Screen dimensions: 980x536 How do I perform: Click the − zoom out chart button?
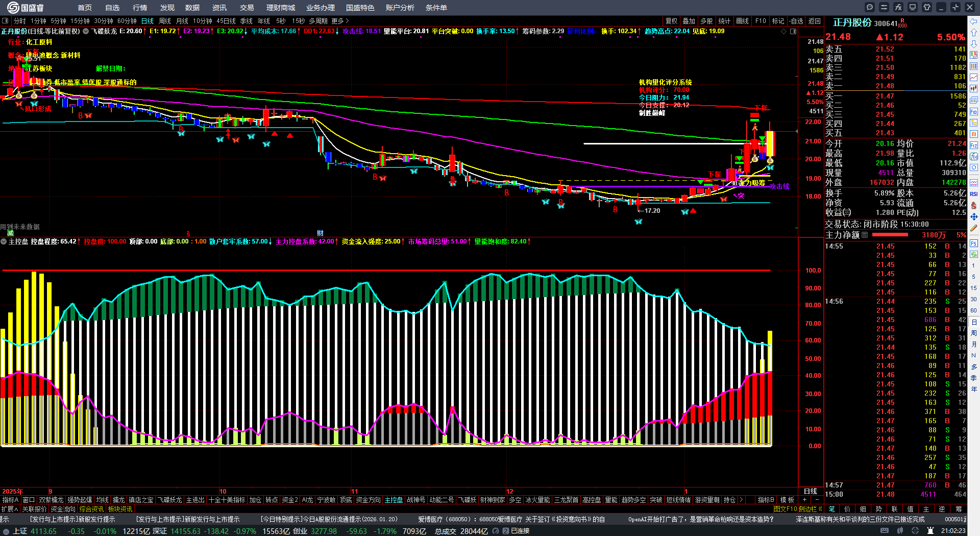pyautogui.click(x=817, y=500)
